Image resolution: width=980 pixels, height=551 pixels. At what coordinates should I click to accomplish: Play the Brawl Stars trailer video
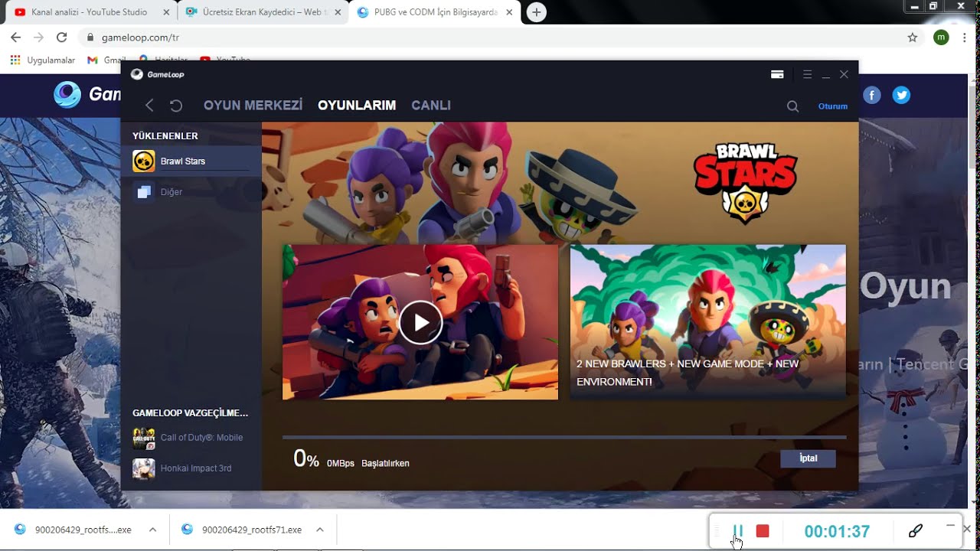point(420,322)
